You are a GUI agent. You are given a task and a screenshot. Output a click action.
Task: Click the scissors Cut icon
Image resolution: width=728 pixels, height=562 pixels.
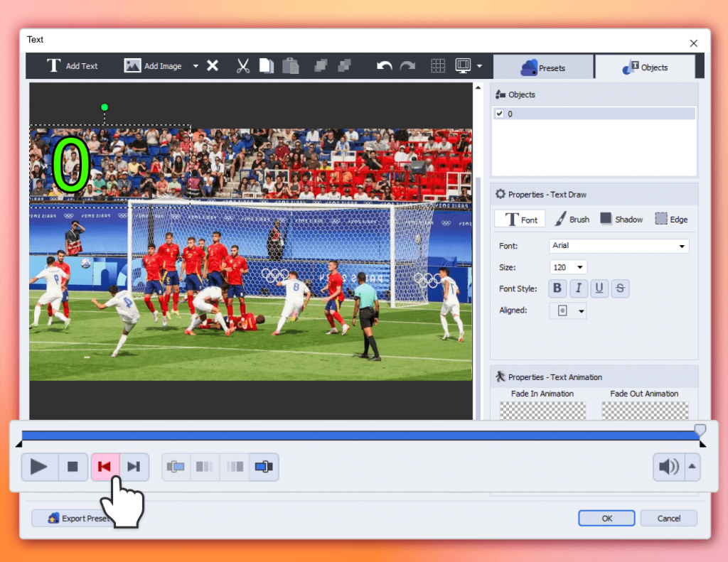click(x=243, y=66)
